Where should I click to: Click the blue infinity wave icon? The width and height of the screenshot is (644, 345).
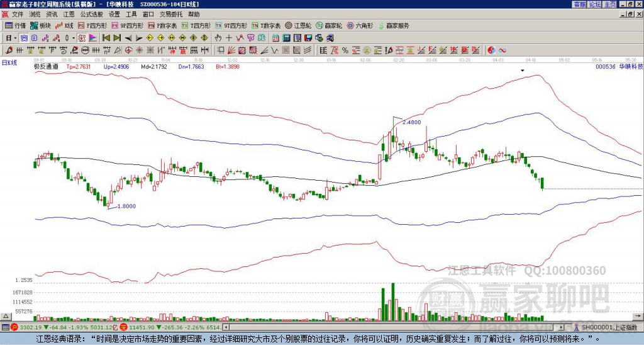[x=502, y=50]
